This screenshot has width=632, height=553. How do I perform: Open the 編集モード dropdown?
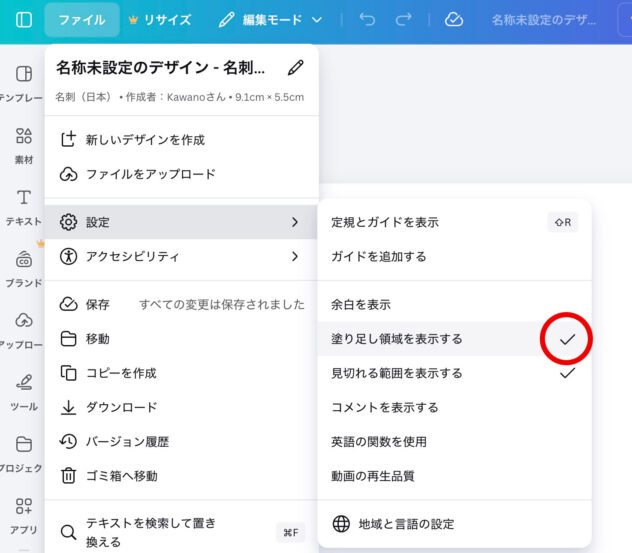[x=270, y=20]
